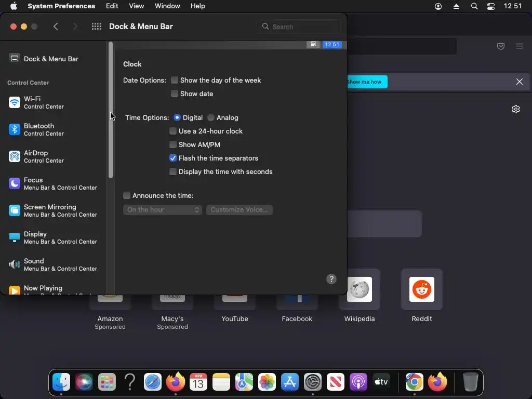The width and height of the screenshot is (532, 399).
Task: Open the Help menu
Action: pyautogui.click(x=197, y=6)
